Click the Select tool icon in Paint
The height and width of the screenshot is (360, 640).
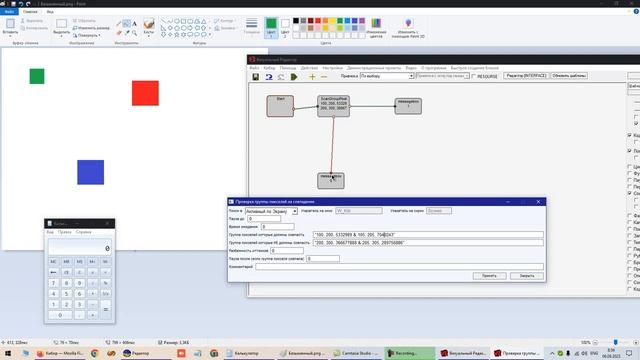[61, 23]
